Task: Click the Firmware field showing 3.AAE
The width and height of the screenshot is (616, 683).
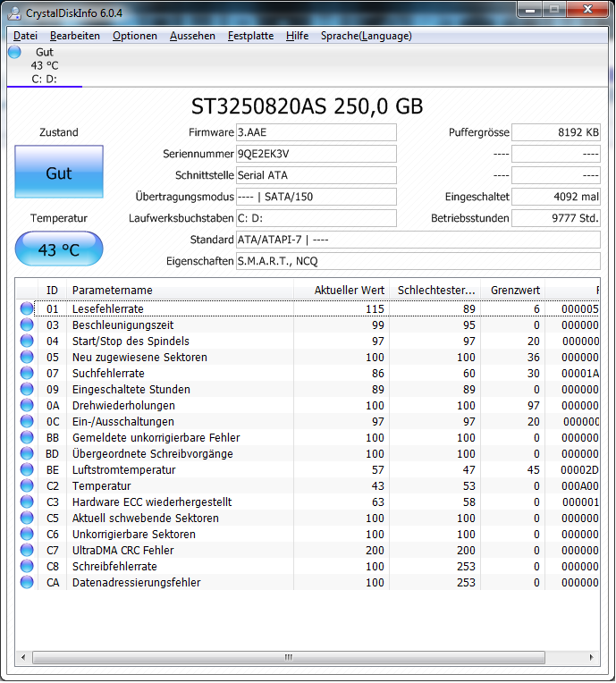Action: [x=316, y=132]
